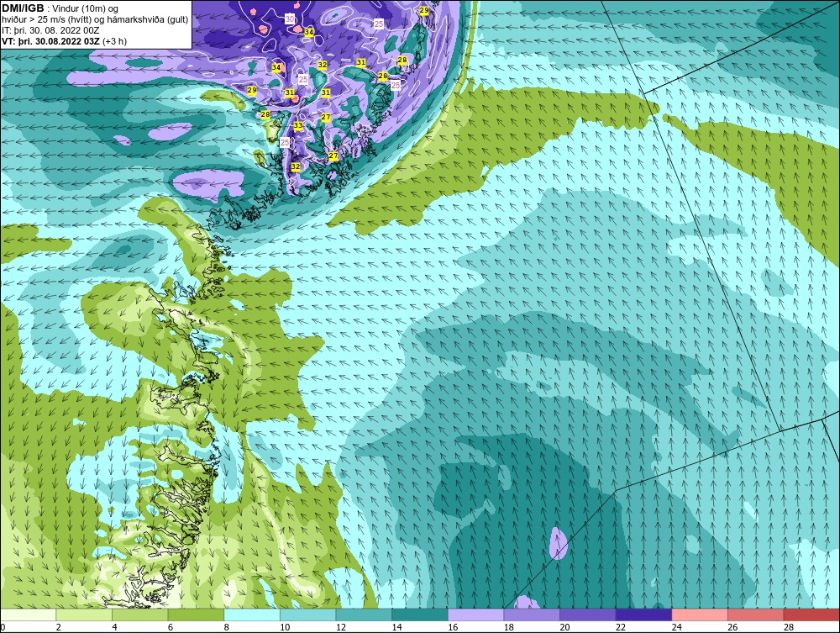This screenshot has width=840, height=633.
Task: Select the 24–26 m/s pink legend swatch
Action: click(x=700, y=615)
